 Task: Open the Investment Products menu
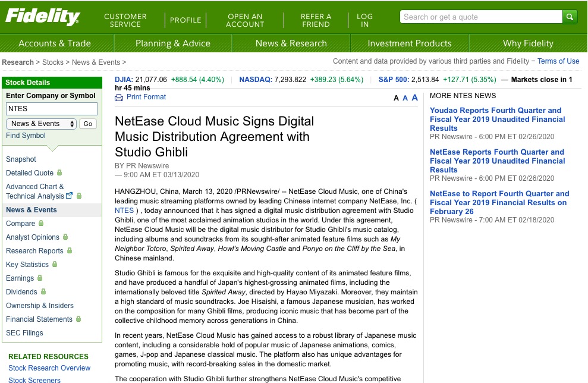[x=410, y=43]
